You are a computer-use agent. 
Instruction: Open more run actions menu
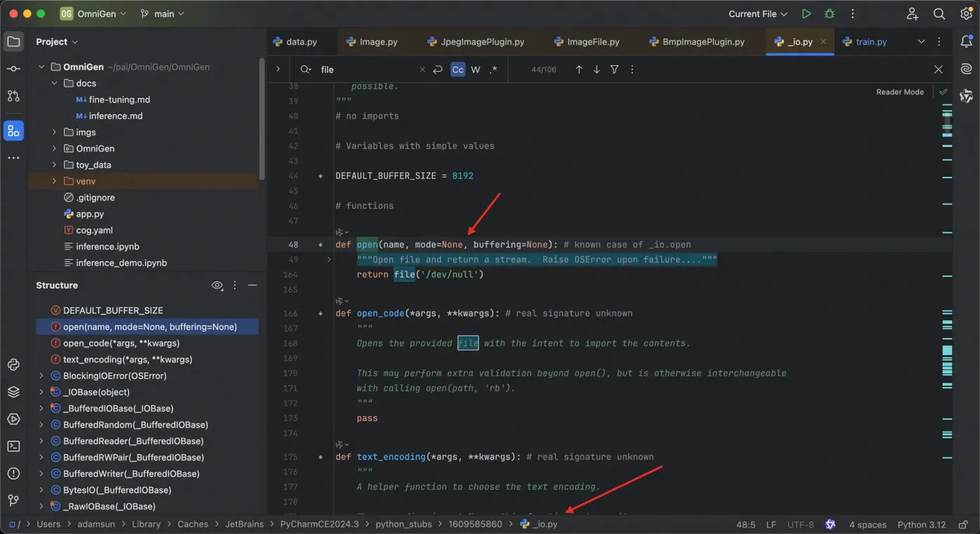[x=853, y=14]
